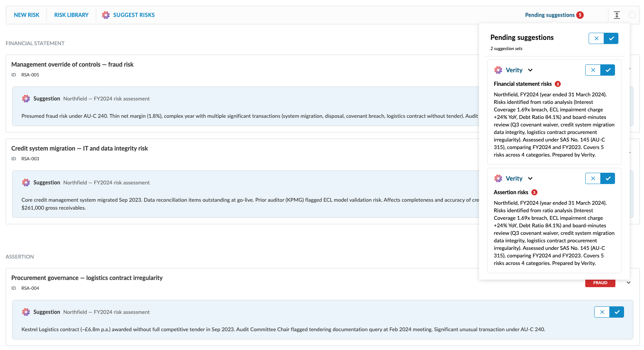Accept the Assertion risks suggestion set
The height and width of the screenshot is (350, 644).
pos(608,178)
